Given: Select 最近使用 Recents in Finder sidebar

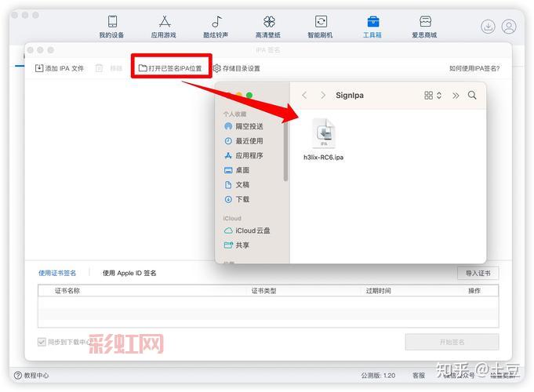Looking at the screenshot, I should 244,141.
